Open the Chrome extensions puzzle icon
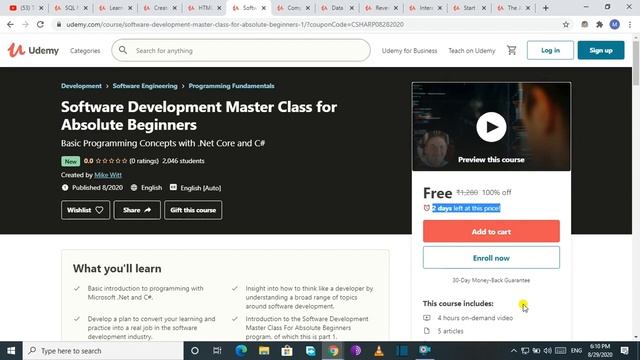Screen dimensions: 640x360 (x=599, y=24)
